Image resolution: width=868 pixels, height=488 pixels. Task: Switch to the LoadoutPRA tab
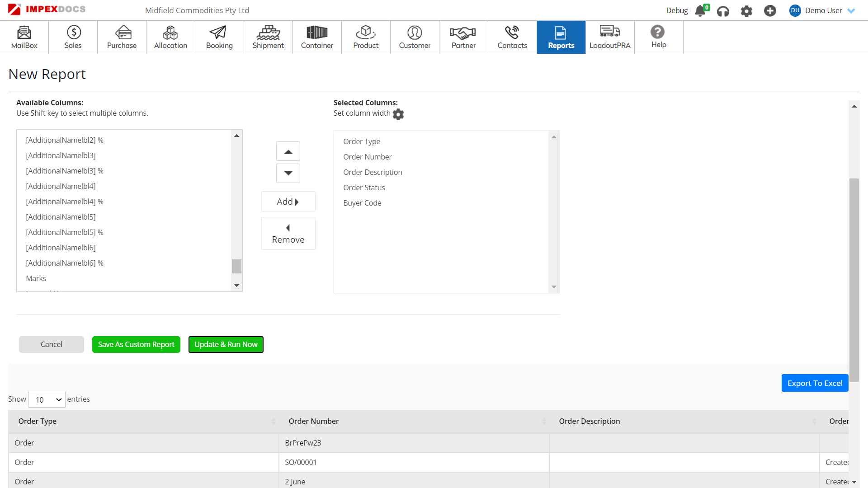(610, 37)
